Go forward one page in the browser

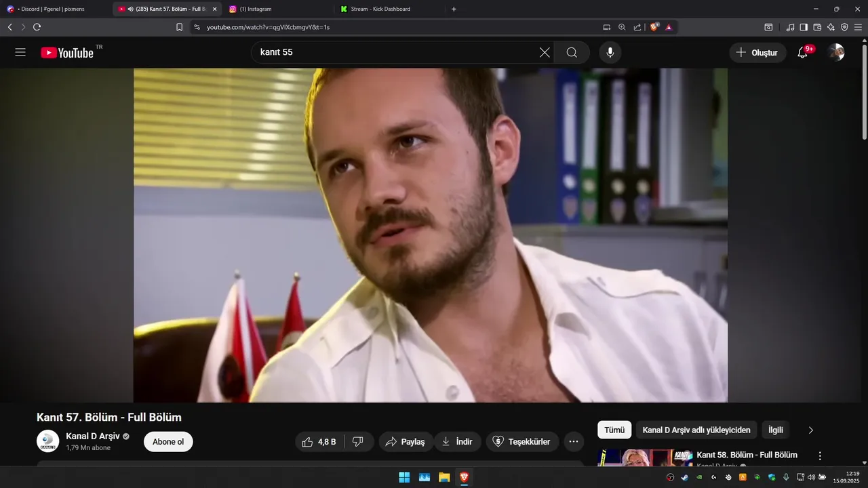click(23, 27)
